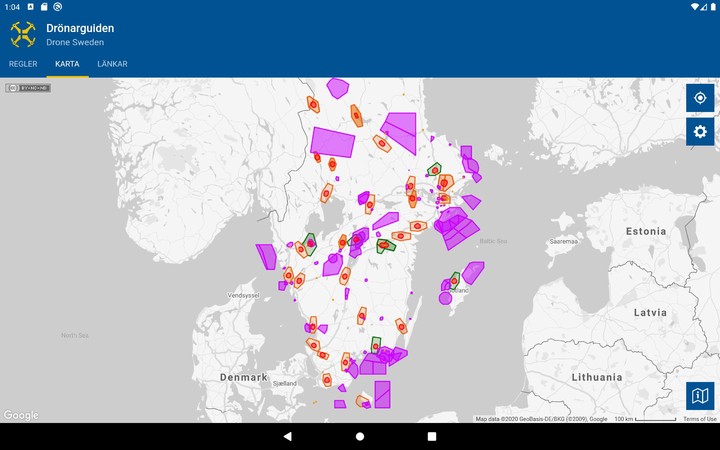Switch to the REGLER tab

(x=23, y=64)
